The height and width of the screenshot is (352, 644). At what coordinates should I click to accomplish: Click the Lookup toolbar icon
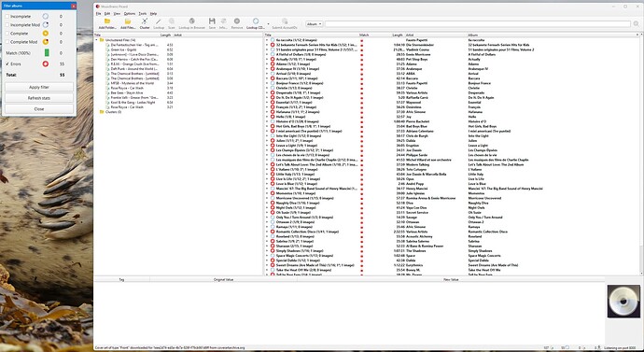click(x=159, y=21)
